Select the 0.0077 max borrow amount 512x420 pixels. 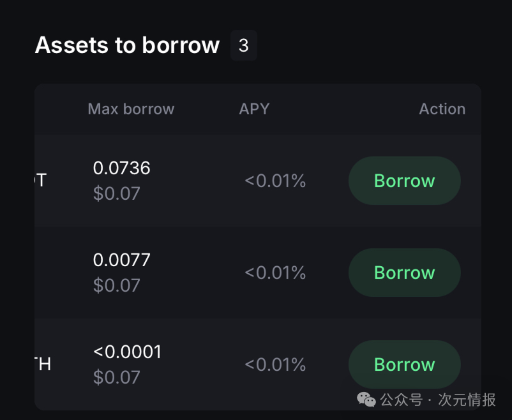(122, 260)
